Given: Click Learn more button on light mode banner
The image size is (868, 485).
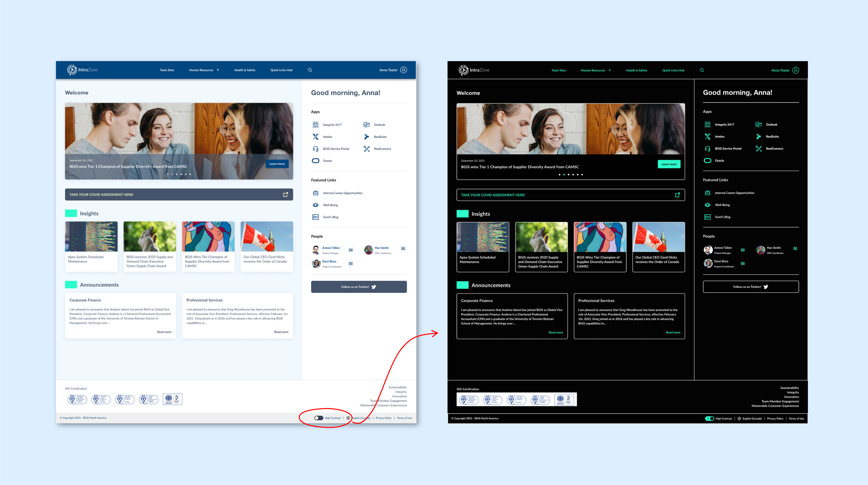Looking at the screenshot, I should click(x=277, y=164).
